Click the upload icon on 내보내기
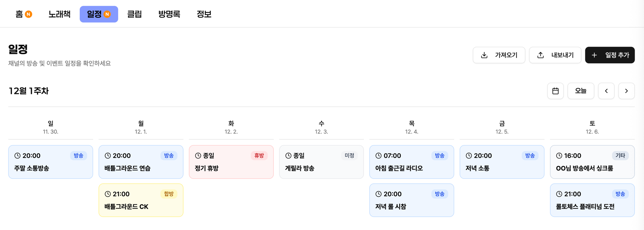 click(541, 55)
